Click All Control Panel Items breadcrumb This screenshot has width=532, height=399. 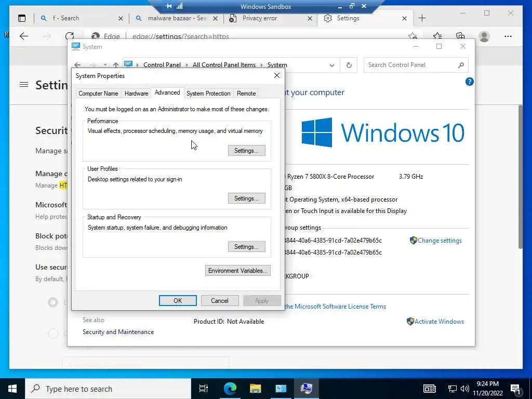[224, 65]
